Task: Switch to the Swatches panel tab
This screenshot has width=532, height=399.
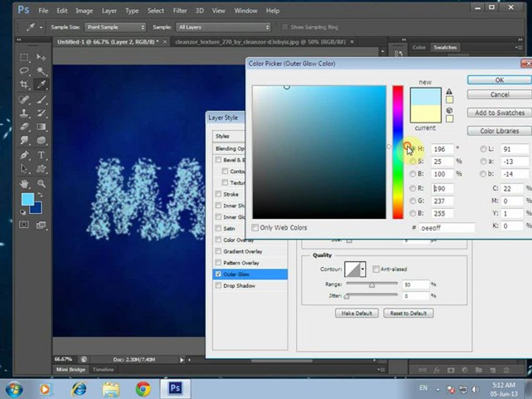Action: (x=445, y=48)
